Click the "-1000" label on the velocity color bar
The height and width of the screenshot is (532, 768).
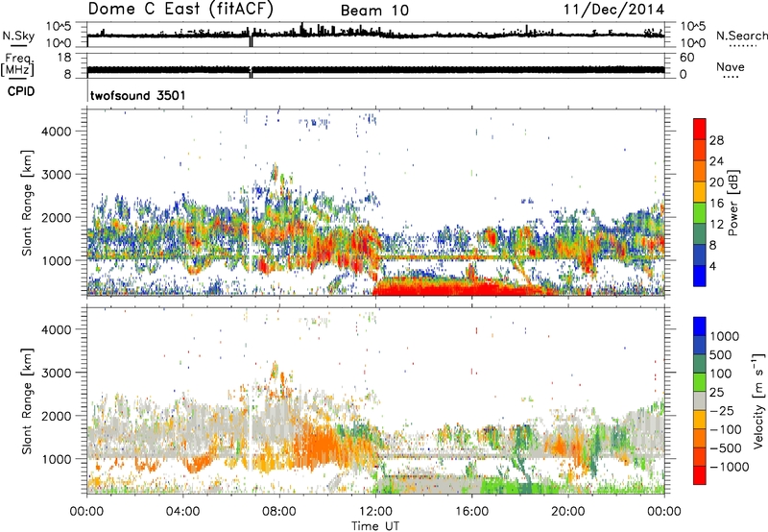coord(729,467)
